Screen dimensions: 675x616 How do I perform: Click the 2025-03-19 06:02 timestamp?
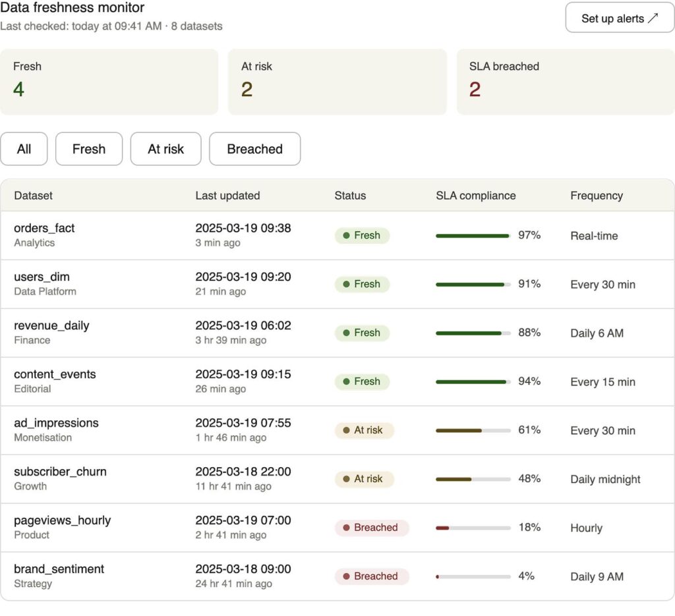(243, 325)
